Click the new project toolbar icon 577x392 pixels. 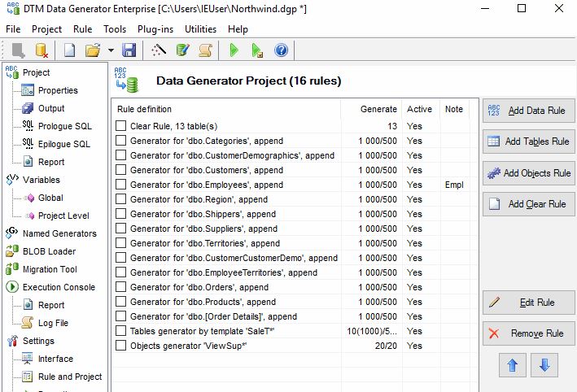(69, 50)
